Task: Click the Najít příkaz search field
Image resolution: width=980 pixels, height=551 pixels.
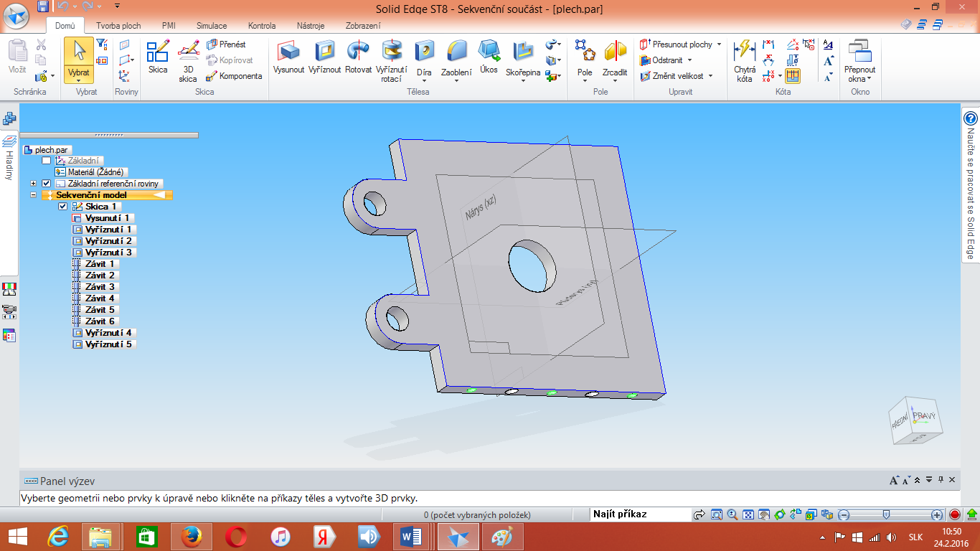Action: (639, 514)
